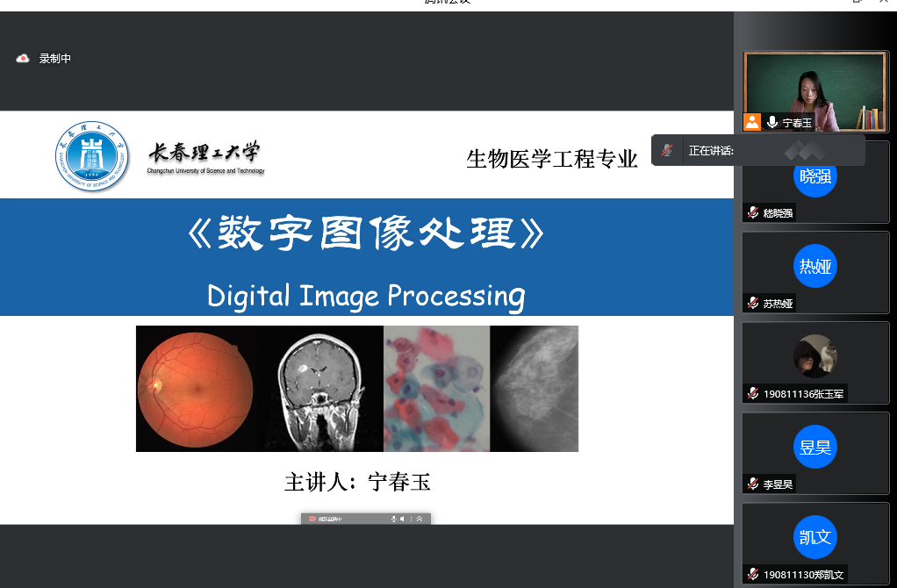897x588 pixels.
Task: Select the 热娅 participant avatar
Action: [815, 266]
